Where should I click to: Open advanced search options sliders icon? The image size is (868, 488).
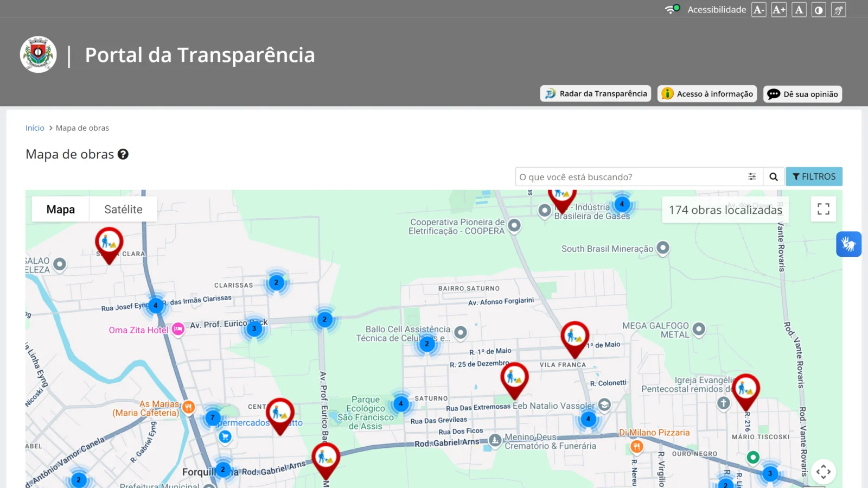[752, 177]
